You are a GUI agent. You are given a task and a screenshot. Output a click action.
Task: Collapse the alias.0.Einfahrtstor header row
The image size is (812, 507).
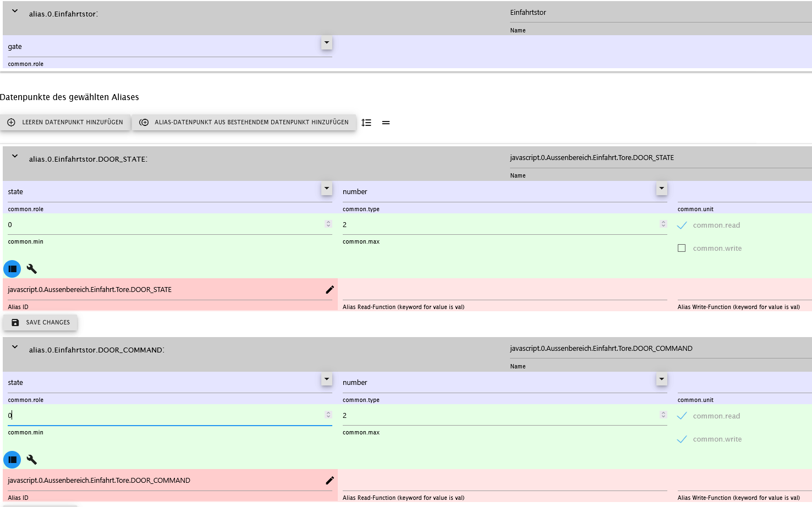point(15,11)
